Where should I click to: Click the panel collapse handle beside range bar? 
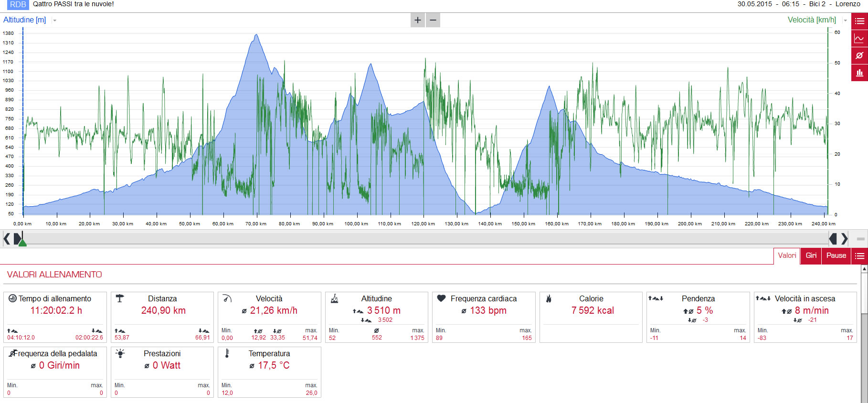[x=860, y=239]
